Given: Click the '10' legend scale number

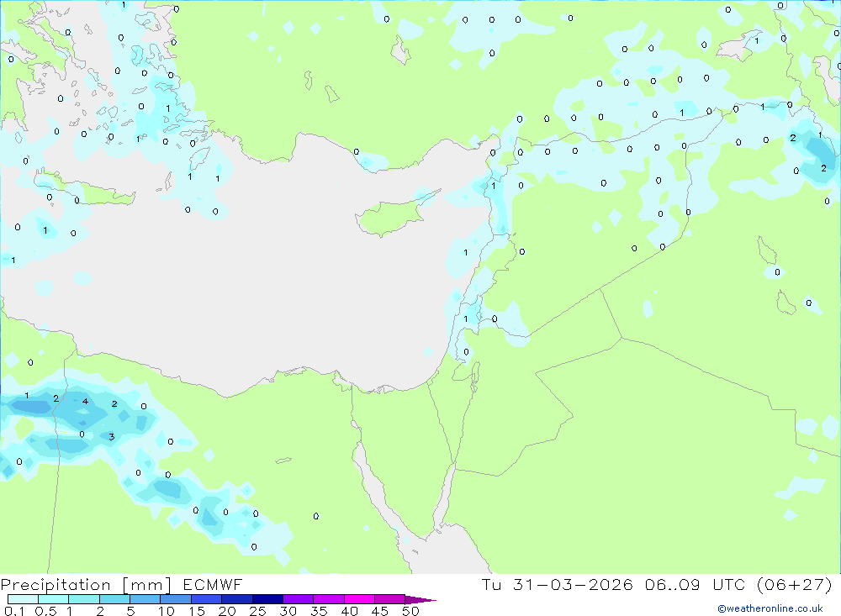Looking at the screenshot, I should (166, 611).
